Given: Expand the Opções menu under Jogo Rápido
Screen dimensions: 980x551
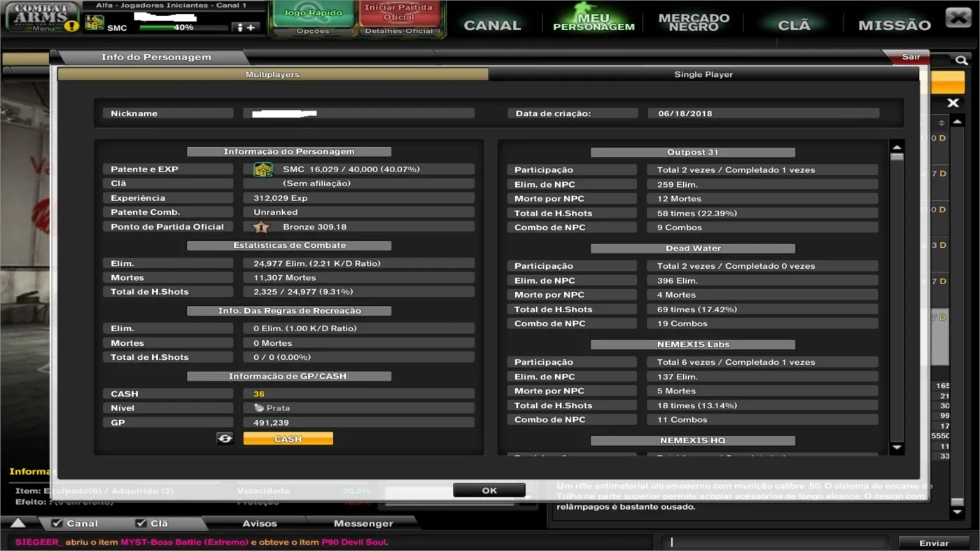Looking at the screenshot, I should [313, 31].
